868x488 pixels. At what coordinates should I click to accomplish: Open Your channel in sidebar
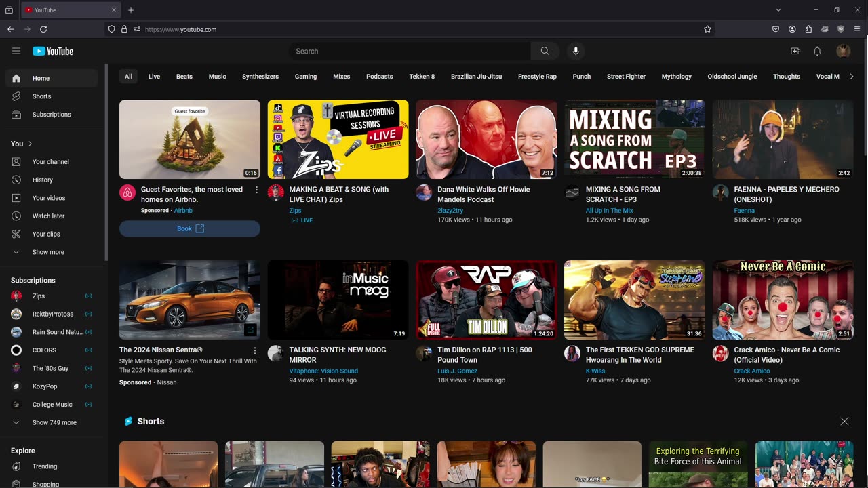pyautogui.click(x=52, y=161)
